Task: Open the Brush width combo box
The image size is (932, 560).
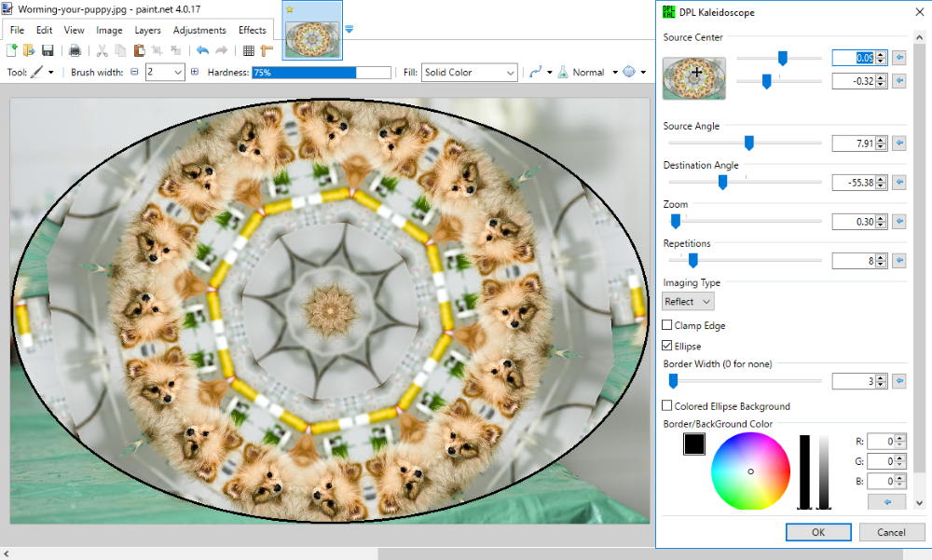Action: pos(164,72)
